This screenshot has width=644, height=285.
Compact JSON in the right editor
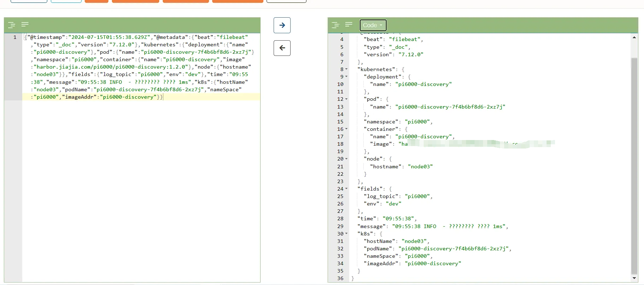pos(349,24)
